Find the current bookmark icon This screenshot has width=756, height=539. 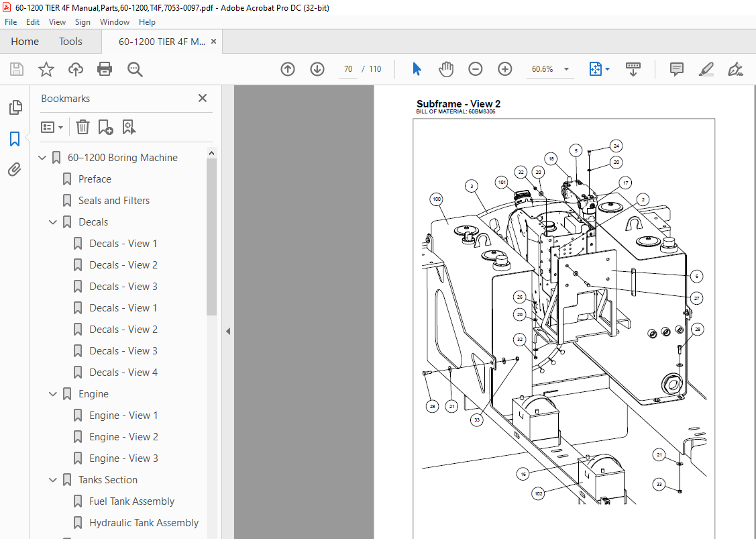click(x=129, y=127)
